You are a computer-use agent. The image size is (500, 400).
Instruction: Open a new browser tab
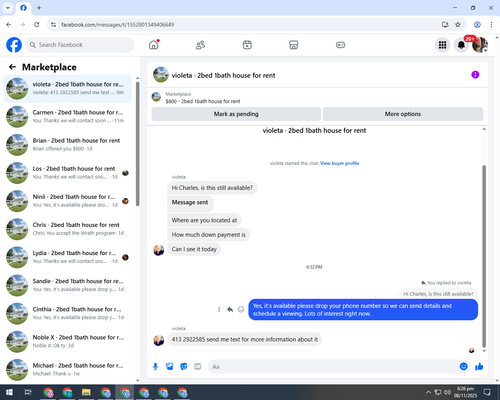click(39, 8)
